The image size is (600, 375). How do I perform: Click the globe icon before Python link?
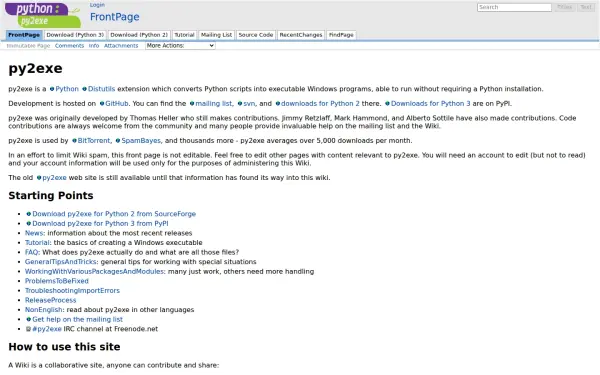point(52,89)
